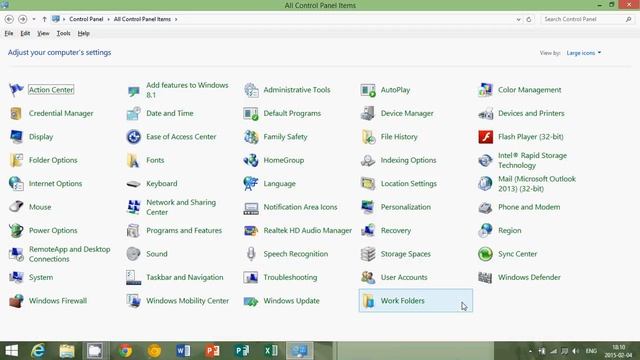
Task: Click the taskbar clock and date
Action: pos(619,351)
